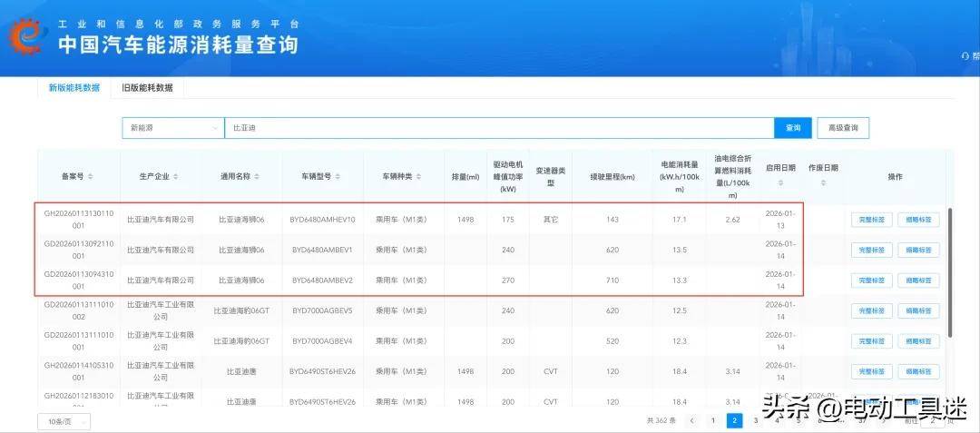Viewport: 980px width, 433px height.
Task: Click the 查询 search button
Action: pos(792,128)
